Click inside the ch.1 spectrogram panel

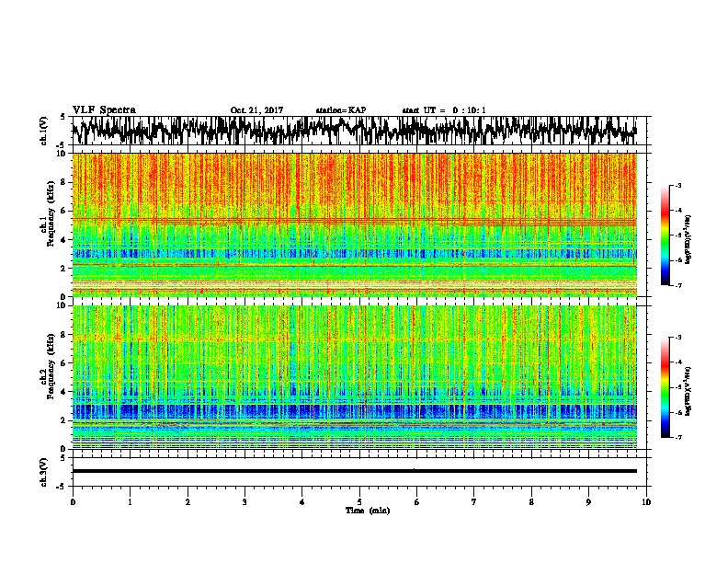(x=355, y=224)
